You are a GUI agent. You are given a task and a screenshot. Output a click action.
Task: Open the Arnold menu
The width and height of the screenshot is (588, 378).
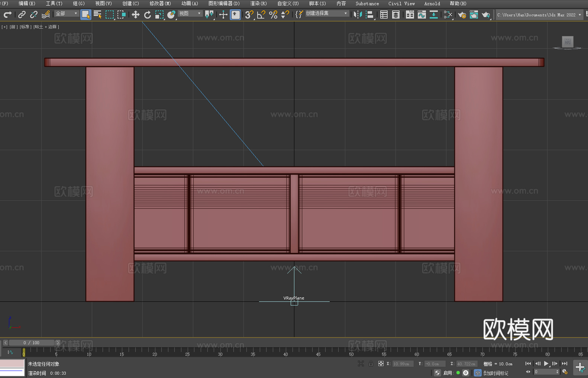tap(432, 3)
